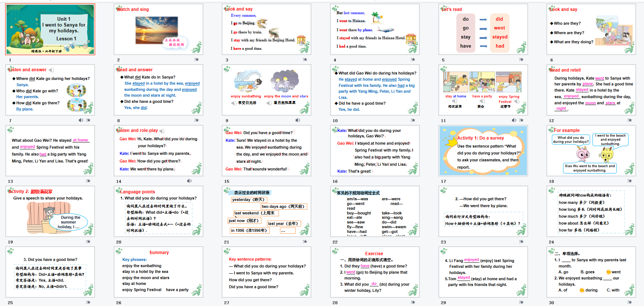Click the animation star under slide 29
This screenshot has width=644, height=306.
click(x=521, y=302)
